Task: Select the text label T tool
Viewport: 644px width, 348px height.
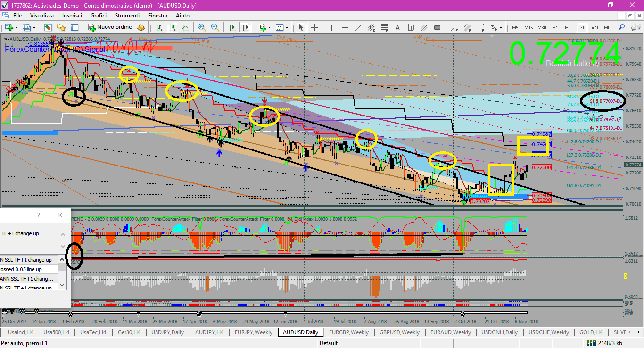Action: [x=411, y=27]
